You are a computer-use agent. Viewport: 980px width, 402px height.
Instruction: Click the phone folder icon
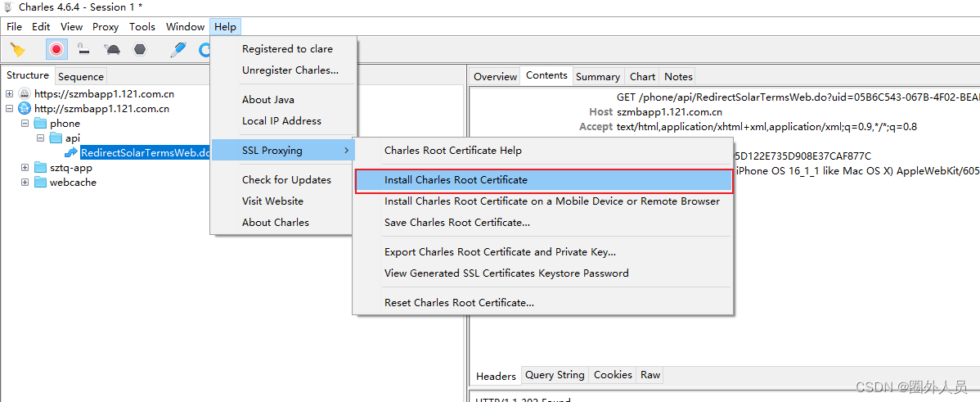[x=40, y=123]
